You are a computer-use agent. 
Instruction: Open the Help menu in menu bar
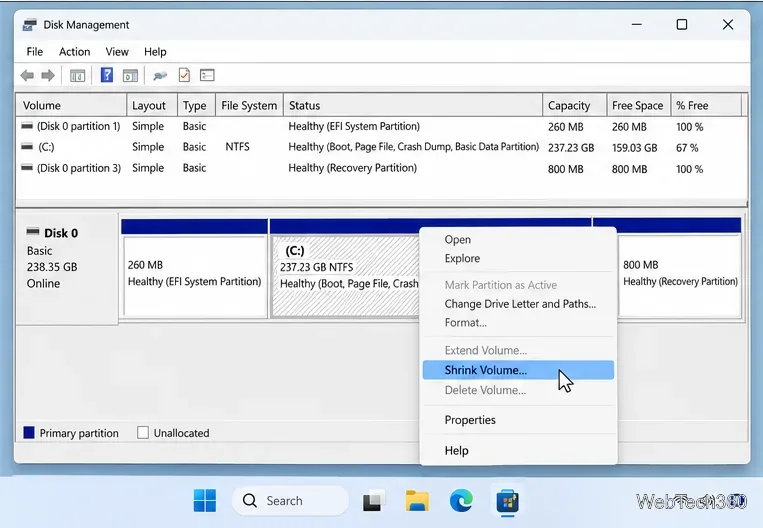tap(155, 52)
